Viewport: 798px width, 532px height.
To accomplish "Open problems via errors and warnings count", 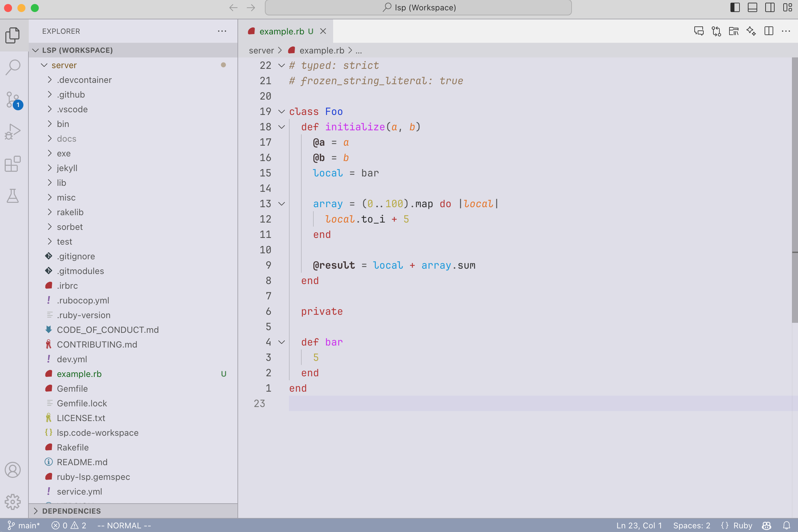I will pos(69,526).
